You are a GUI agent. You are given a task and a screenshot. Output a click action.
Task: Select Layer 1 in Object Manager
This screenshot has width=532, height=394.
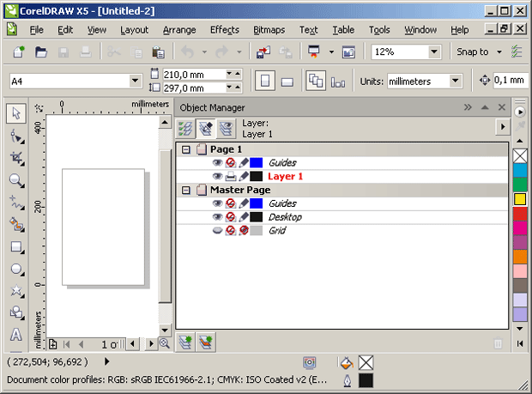[285, 177]
